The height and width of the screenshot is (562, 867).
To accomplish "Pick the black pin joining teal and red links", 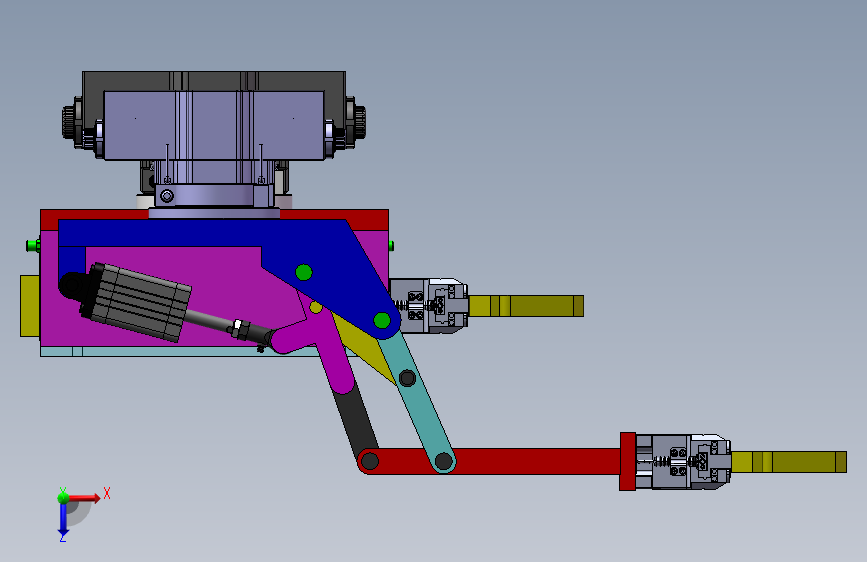I will click(443, 461).
